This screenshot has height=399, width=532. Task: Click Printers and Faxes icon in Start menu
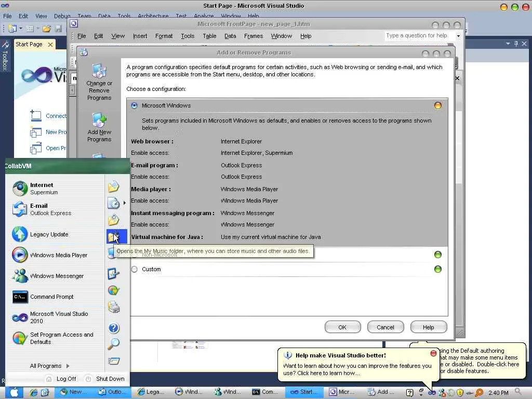(x=114, y=308)
